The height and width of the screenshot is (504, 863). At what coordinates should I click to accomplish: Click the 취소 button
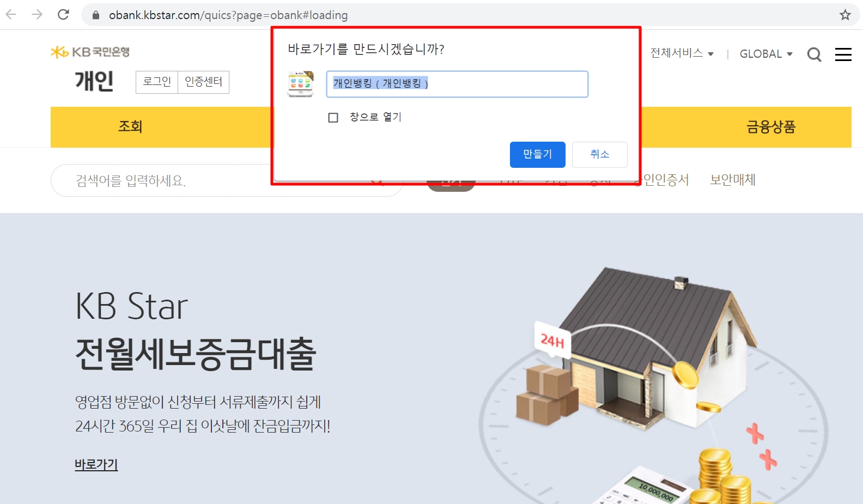600,155
